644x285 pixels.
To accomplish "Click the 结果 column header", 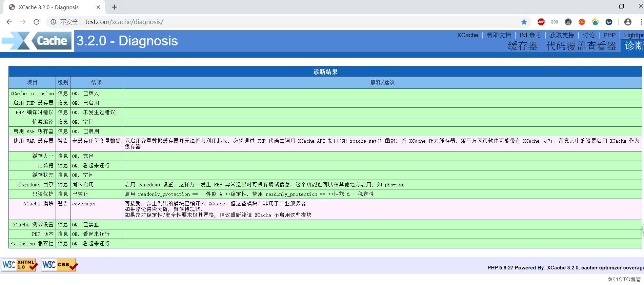I will pos(97,82).
